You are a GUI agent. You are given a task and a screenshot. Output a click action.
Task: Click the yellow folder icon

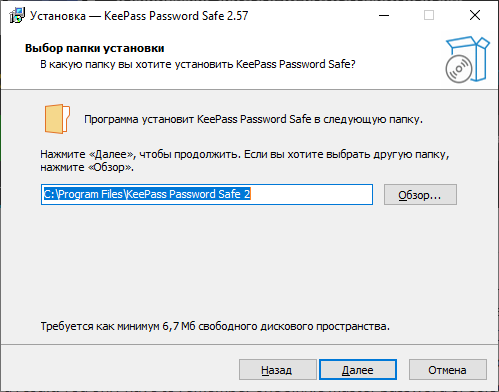(57, 119)
